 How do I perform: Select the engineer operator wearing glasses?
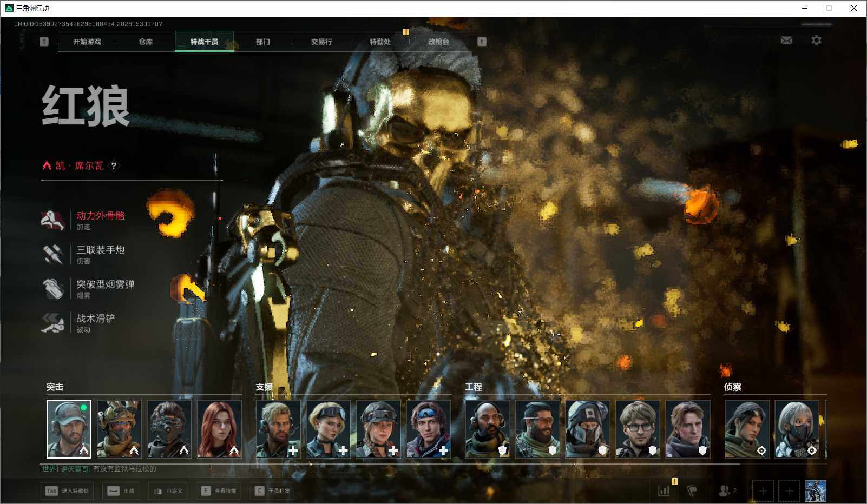pos(638,429)
